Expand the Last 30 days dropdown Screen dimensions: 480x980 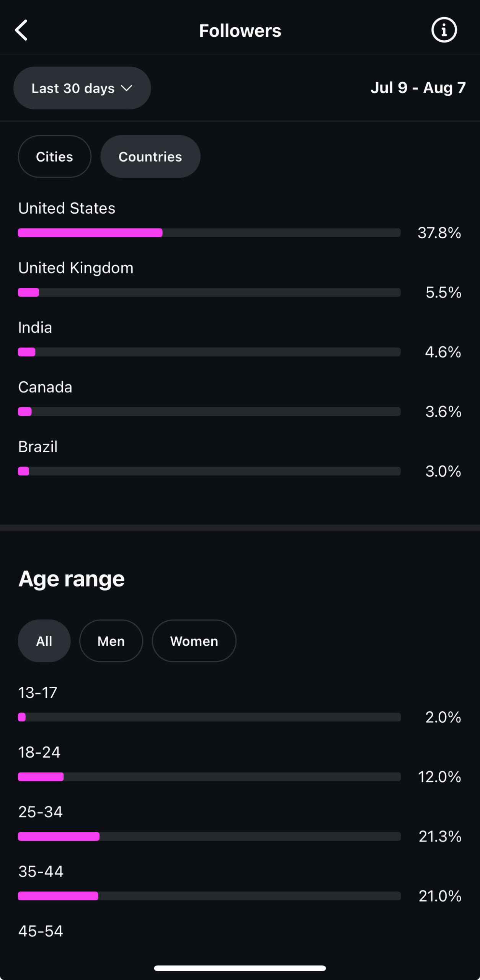click(x=82, y=88)
